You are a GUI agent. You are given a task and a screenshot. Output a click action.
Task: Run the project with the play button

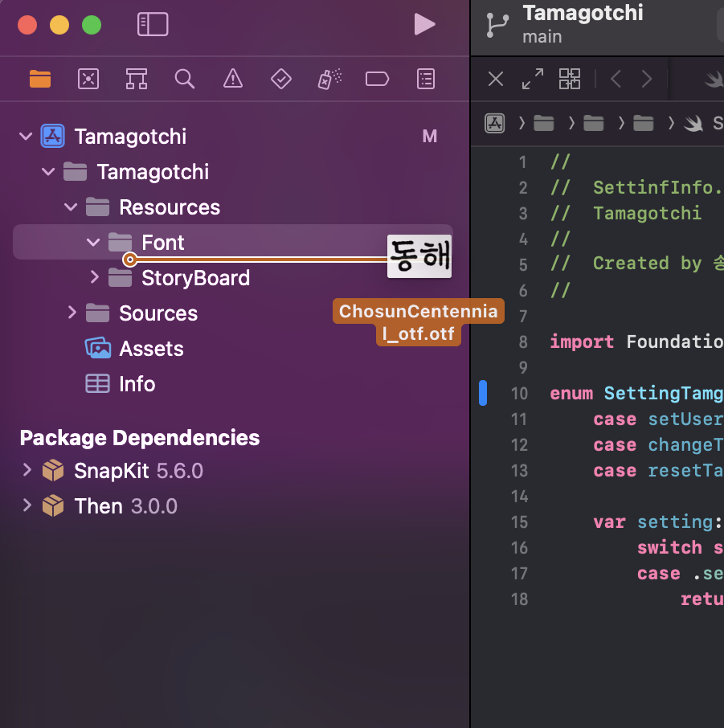pos(424,24)
